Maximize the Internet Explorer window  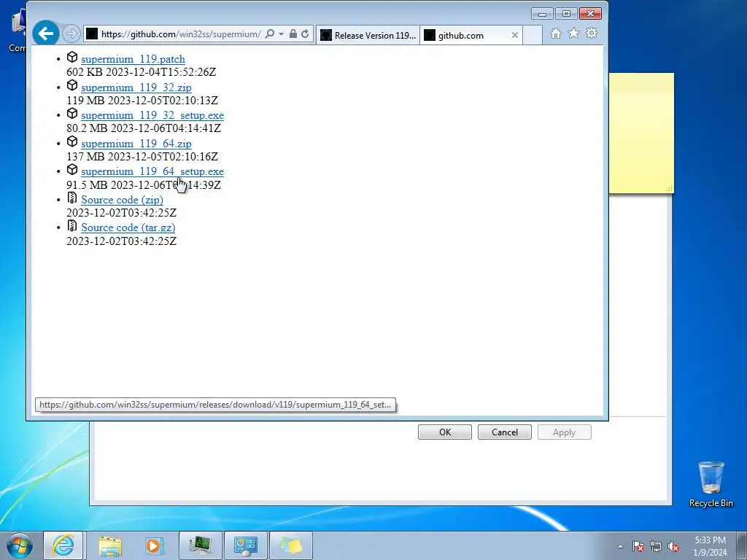point(566,14)
